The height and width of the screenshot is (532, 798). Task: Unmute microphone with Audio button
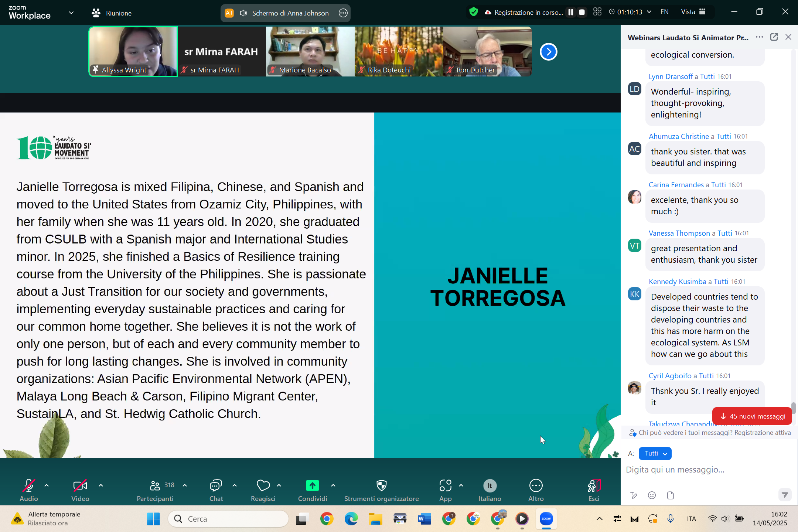(29, 485)
